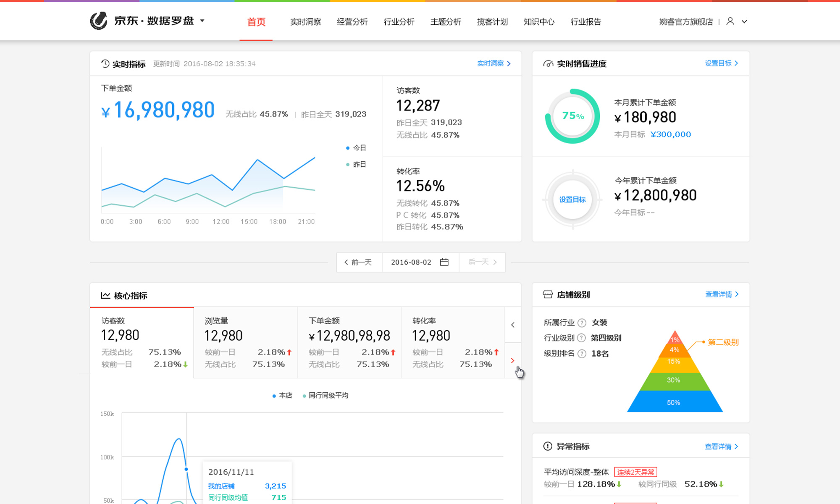
Task: Click the 设置目标 circle button for yearly target
Action: click(572, 199)
